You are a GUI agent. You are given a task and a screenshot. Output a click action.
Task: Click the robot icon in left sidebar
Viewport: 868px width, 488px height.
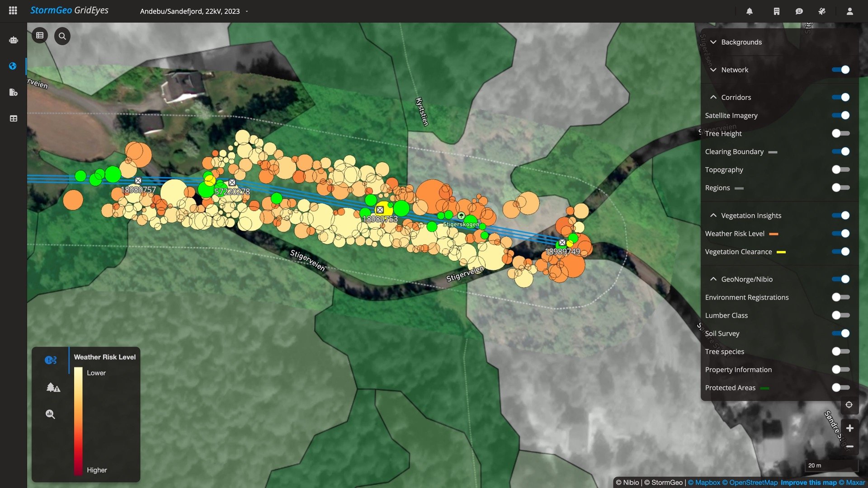13,40
